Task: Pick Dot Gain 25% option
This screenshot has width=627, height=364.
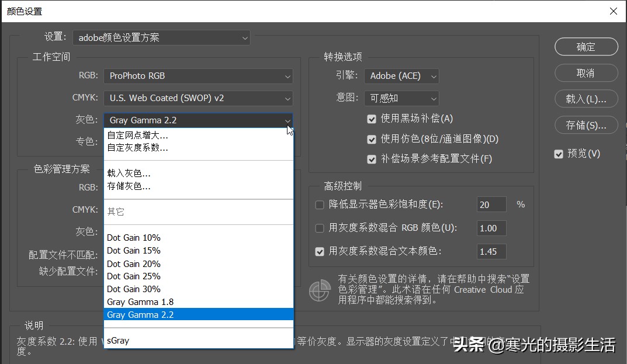Action: (199, 276)
